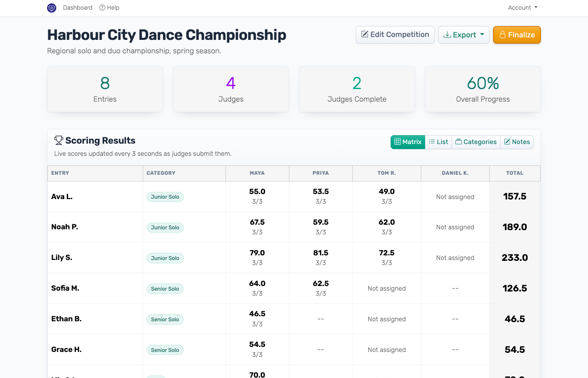
Task: Switch to Matrix grid view
Action: 408,142
